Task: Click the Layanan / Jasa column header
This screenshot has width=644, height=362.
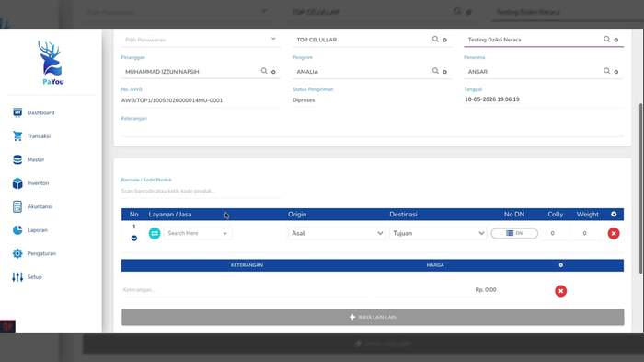Action: (x=170, y=215)
